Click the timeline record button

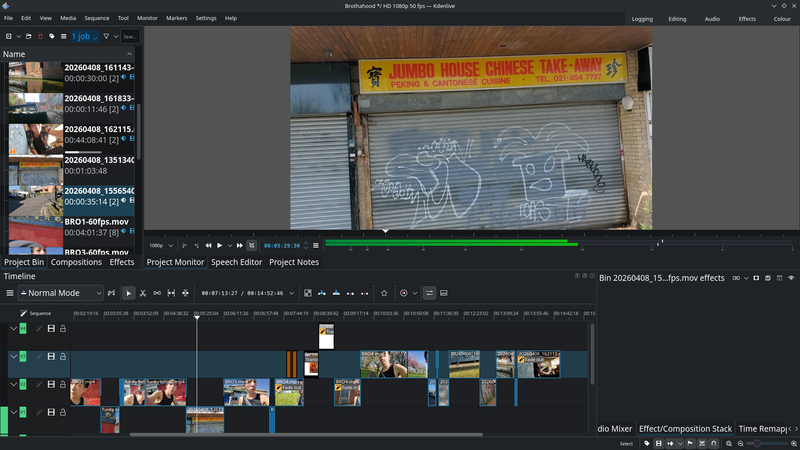point(404,293)
